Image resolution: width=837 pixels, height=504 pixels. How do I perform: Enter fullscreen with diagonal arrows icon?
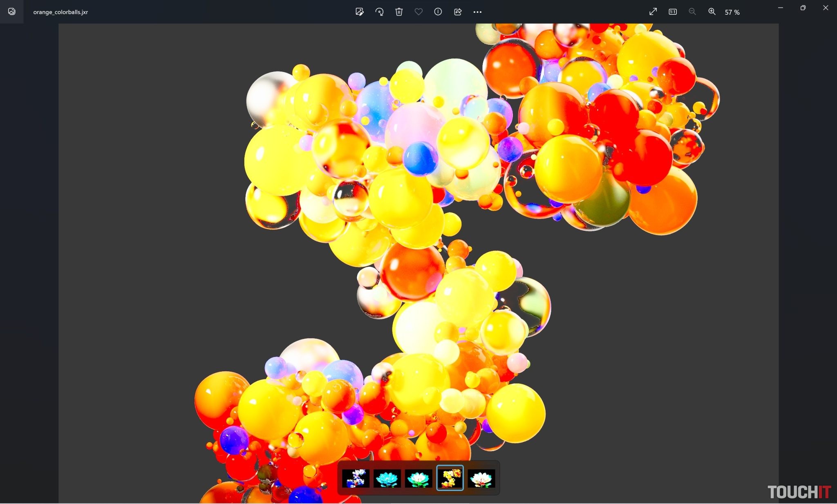tap(653, 12)
